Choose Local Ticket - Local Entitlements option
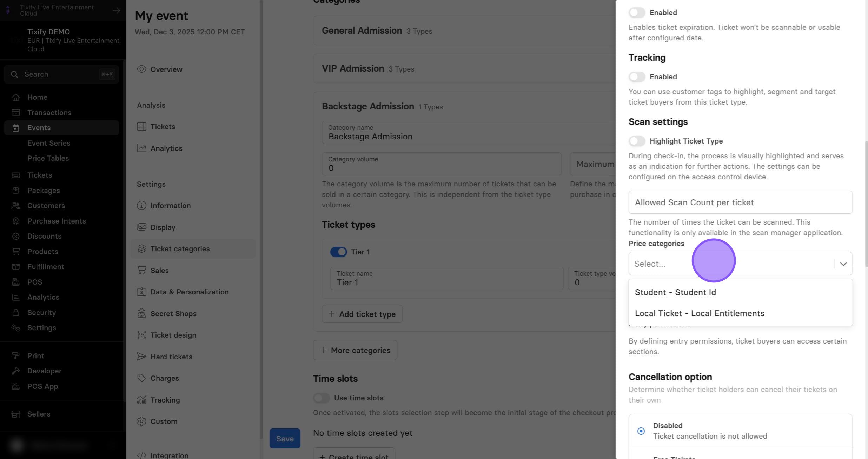868x459 pixels. (740, 313)
